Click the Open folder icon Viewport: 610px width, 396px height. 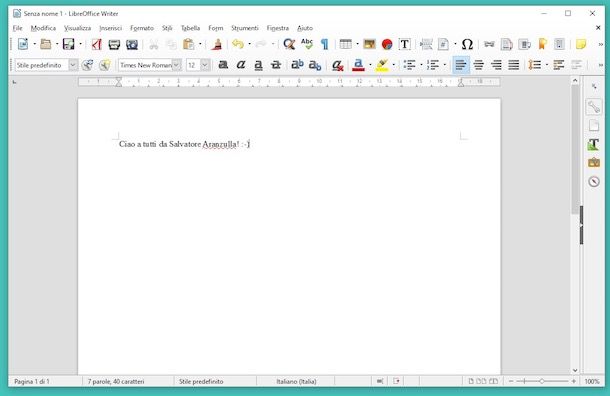click(46, 44)
